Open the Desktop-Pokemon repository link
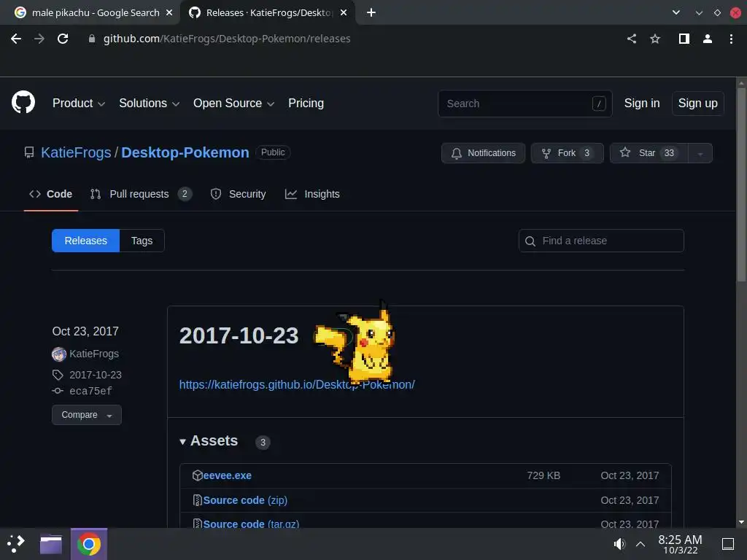Image resolution: width=747 pixels, height=560 pixels. (185, 152)
